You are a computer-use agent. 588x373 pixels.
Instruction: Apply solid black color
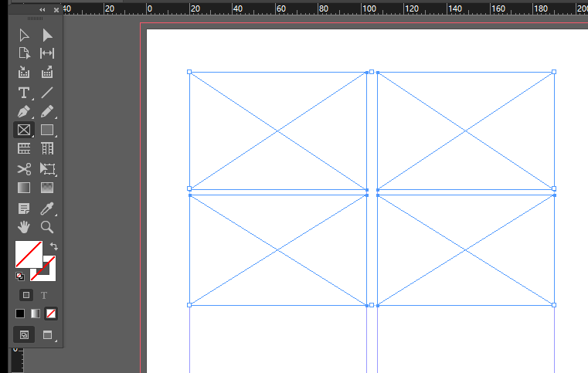20,314
